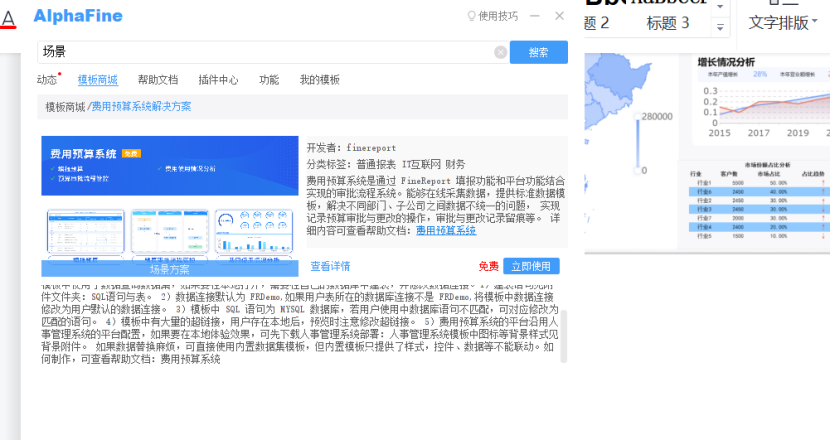Switch to the 功能 tab

(x=269, y=80)
